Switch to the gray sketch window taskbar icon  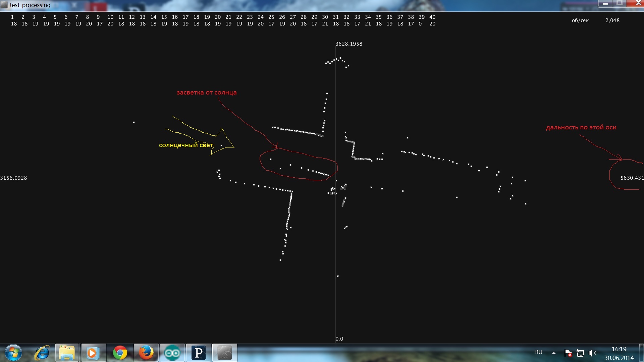coord(225,353)
